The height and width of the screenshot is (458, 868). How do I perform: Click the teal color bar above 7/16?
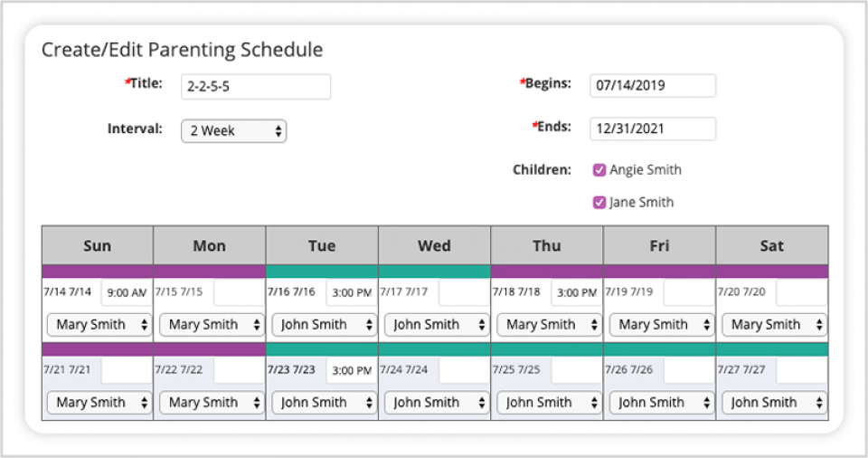coord(322,272)
